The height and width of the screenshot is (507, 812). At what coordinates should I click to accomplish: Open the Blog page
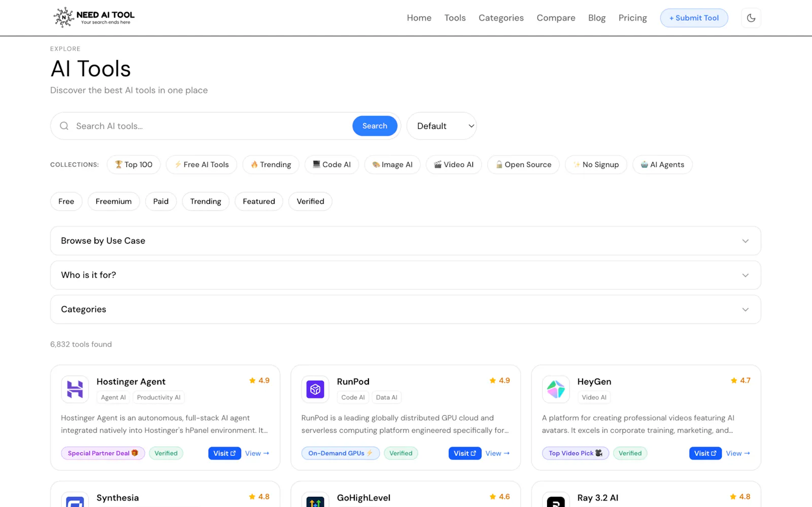597,18
